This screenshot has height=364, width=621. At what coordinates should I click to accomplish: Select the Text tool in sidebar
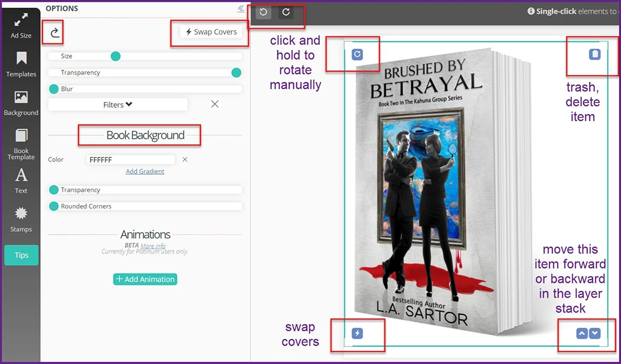pos(21,180)
